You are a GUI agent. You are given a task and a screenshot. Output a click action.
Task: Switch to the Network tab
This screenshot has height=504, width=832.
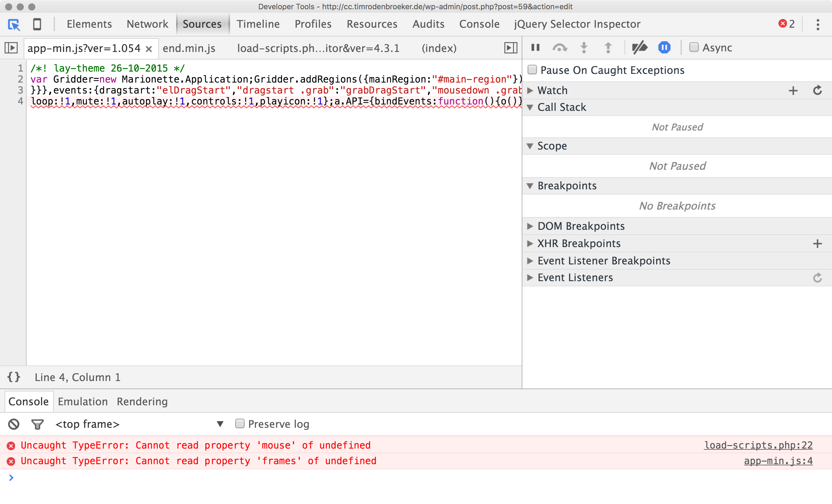(x=147, y=24)
